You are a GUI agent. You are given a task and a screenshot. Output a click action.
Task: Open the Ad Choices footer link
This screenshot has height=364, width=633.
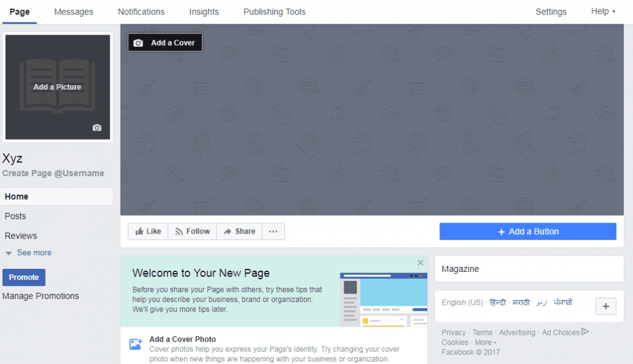(x=561, y=332)
